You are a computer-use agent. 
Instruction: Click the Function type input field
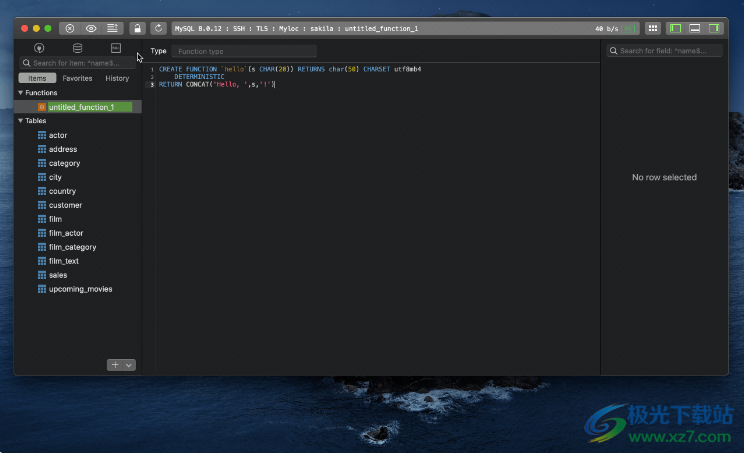(243, 51)
